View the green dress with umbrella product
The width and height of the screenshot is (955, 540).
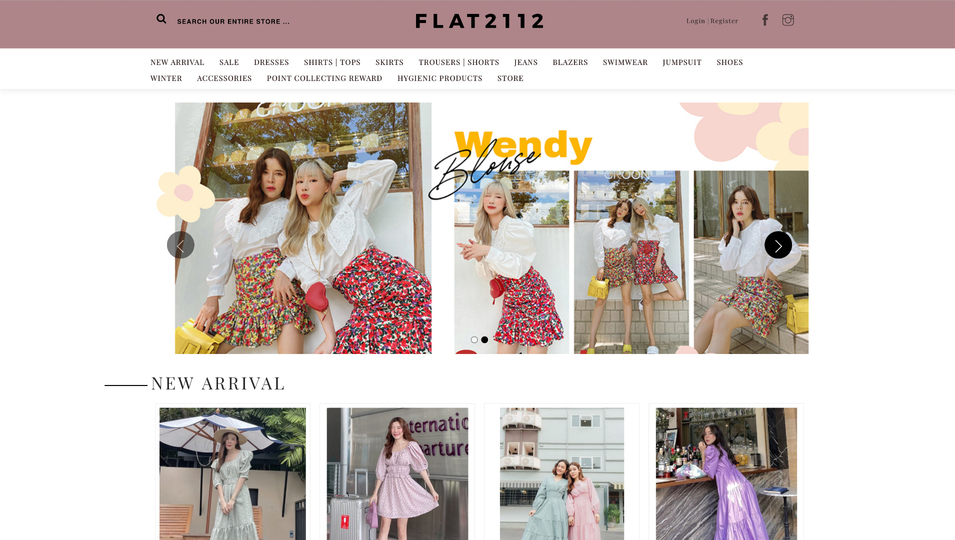233,473
